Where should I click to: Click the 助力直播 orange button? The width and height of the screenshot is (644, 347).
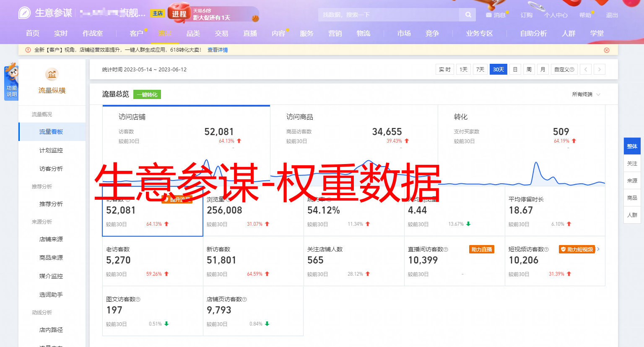coord(482,249)
